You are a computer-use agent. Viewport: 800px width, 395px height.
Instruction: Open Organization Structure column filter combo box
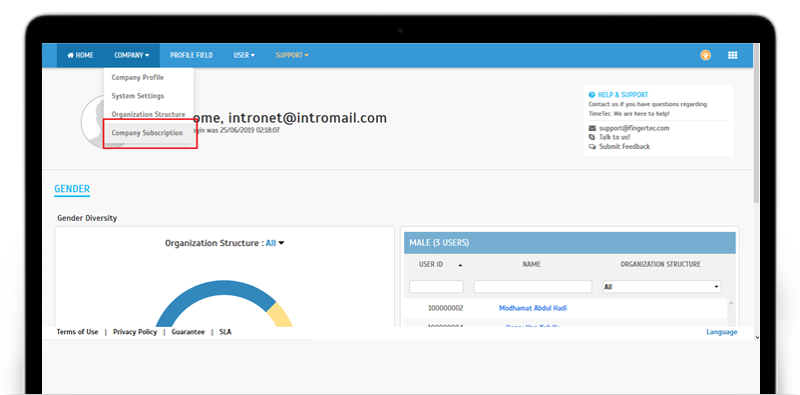(x=662, y=287)
